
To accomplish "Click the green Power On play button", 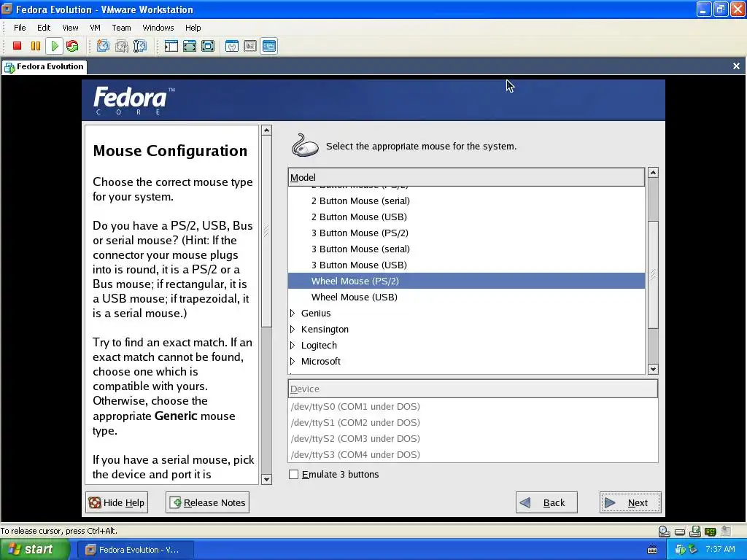I will pyautogui.click(x=54, y=46).
